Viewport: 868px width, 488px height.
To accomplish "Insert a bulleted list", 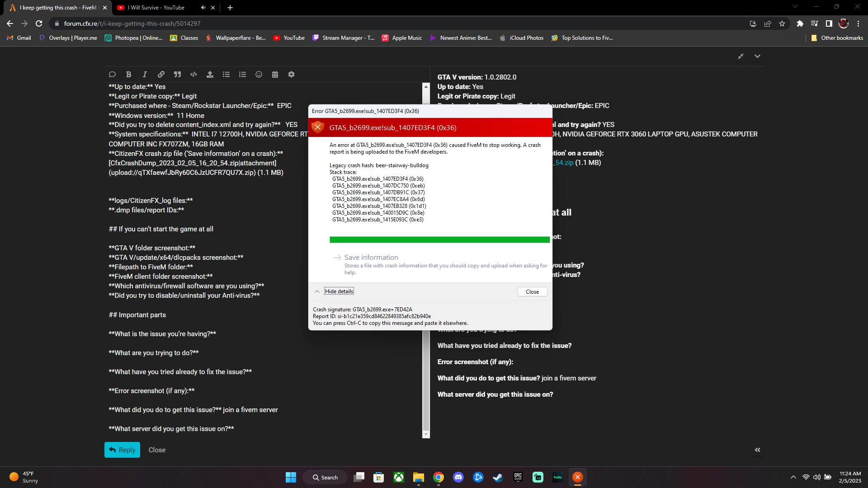I will (226, 75).
